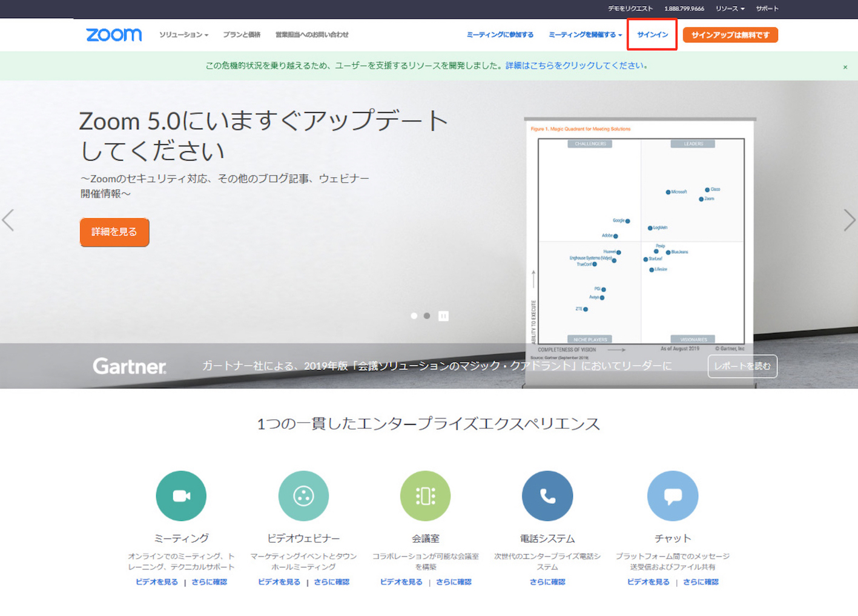
Task: Click the 会議室 heading text
Action: pyautogui.click(x=426, y=538)
